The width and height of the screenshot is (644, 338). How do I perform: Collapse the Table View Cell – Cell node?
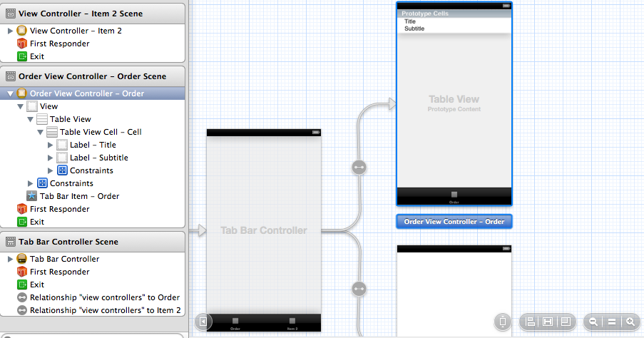pos(40,132)
